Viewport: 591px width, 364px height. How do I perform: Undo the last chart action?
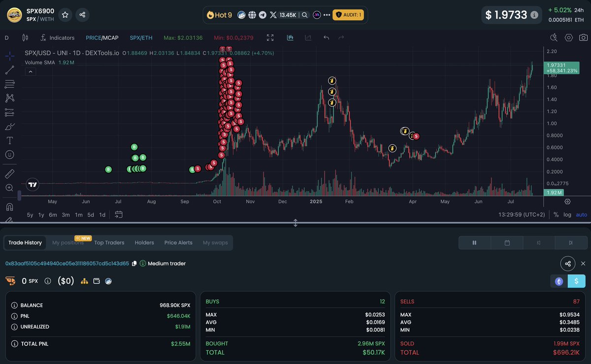(x=326, y=37)
